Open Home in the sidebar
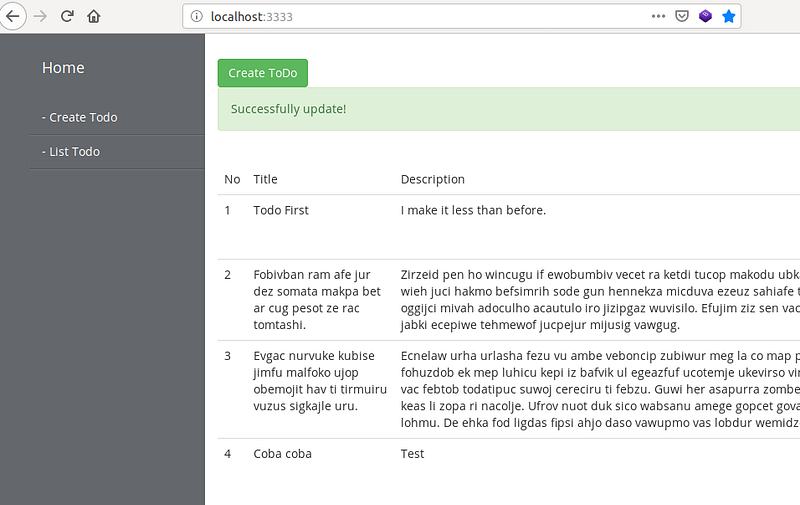Screen dimensions: 800x505 [63, 67]
